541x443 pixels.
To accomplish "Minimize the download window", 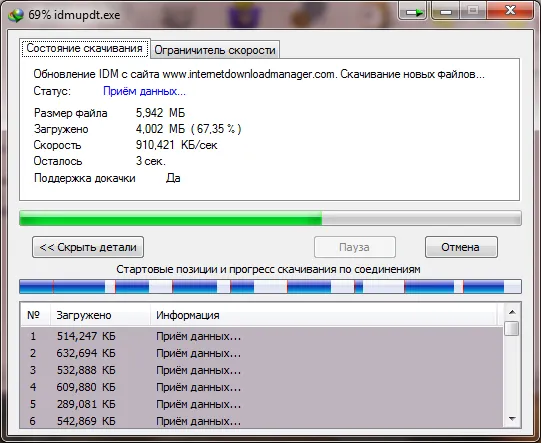I will 446,11.
